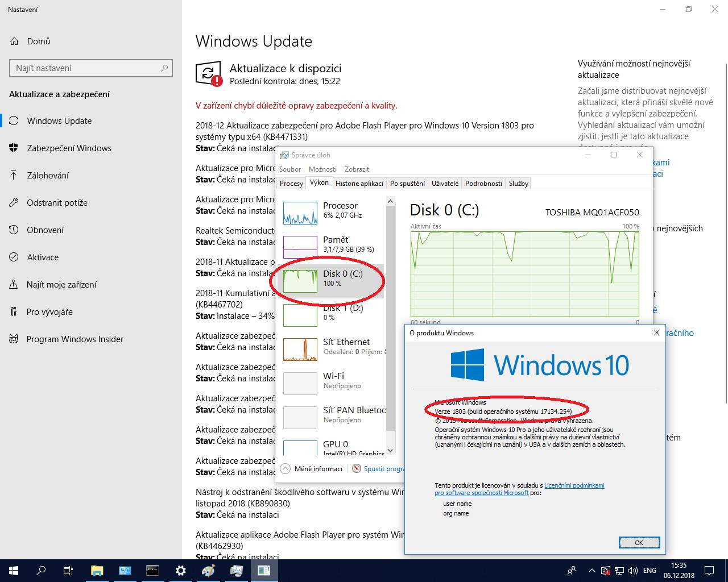The image size is (728, 582).
Task: Open Licenčními podmínkami link
Action: pos(574,485)
